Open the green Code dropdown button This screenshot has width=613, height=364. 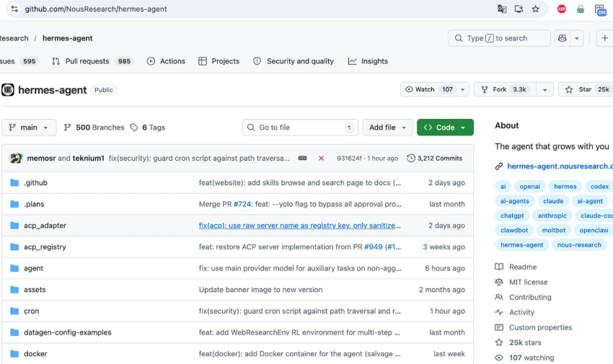click(x=445, y=128)
